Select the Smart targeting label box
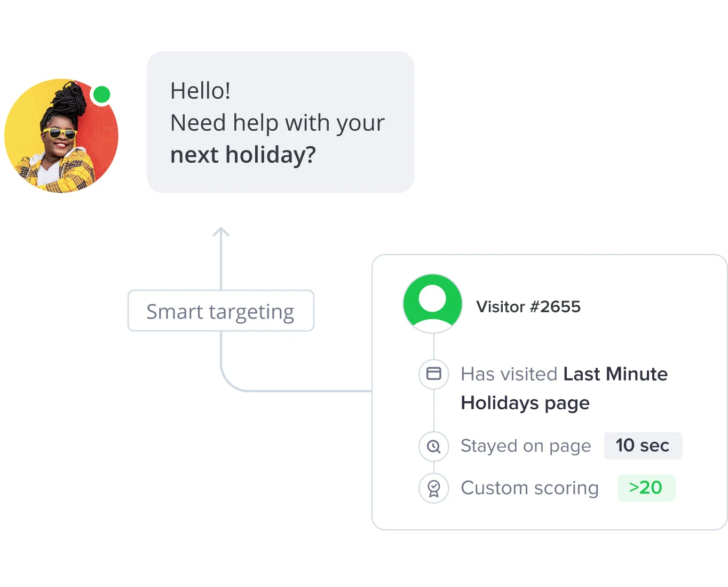 click(221, 311)
